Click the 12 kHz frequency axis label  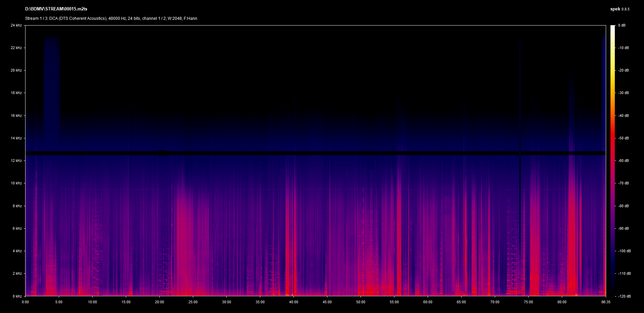point(16,161)
